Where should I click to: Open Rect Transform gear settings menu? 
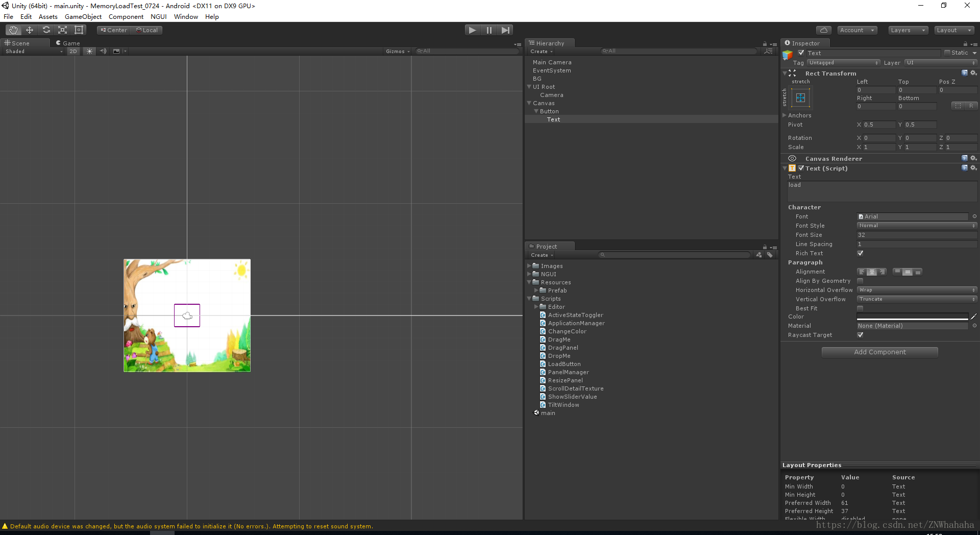coord(973,73)
